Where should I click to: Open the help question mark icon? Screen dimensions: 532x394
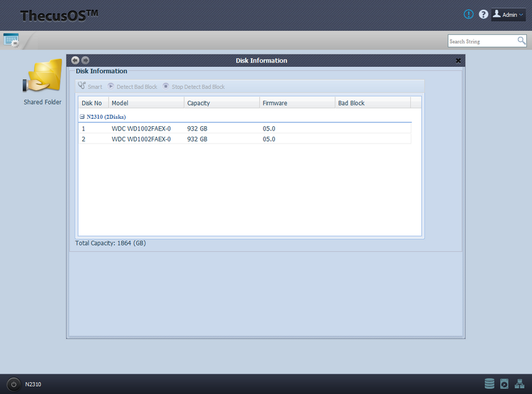click(484, 14)
